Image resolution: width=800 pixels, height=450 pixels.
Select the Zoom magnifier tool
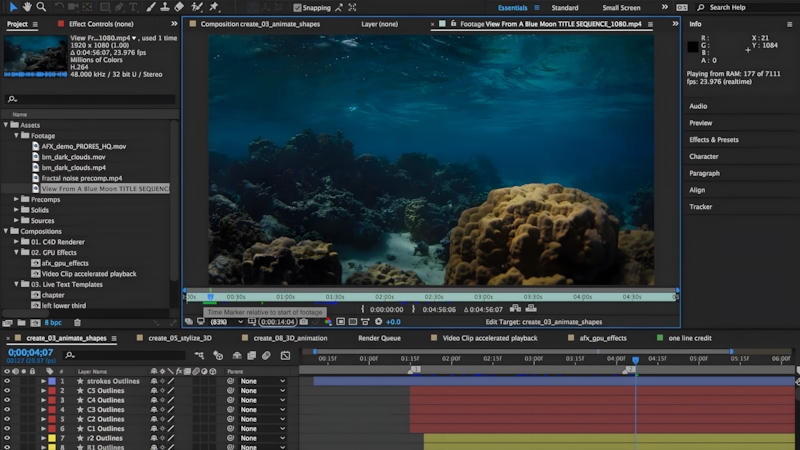pos(41,7)
